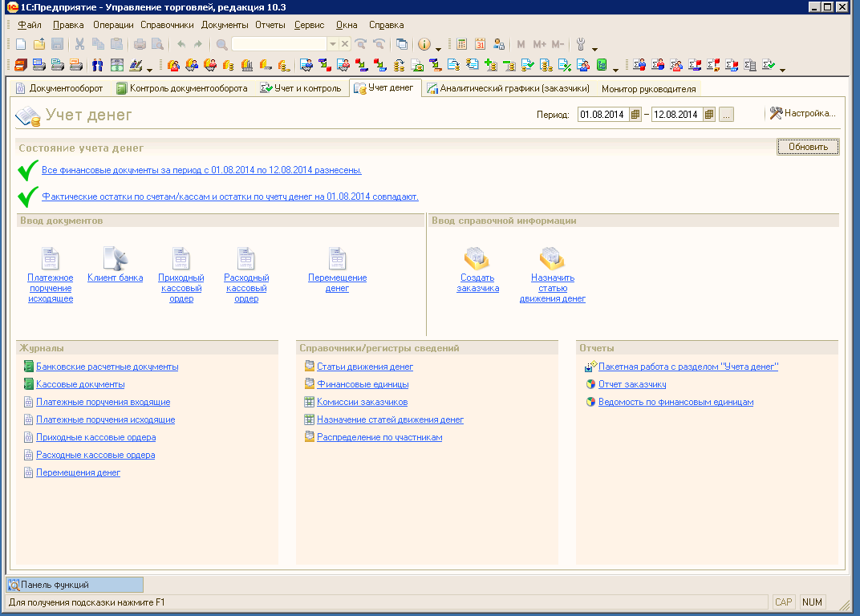Open calendar picker for the period start date
The image size is (860, 616).
pos(636,115)
